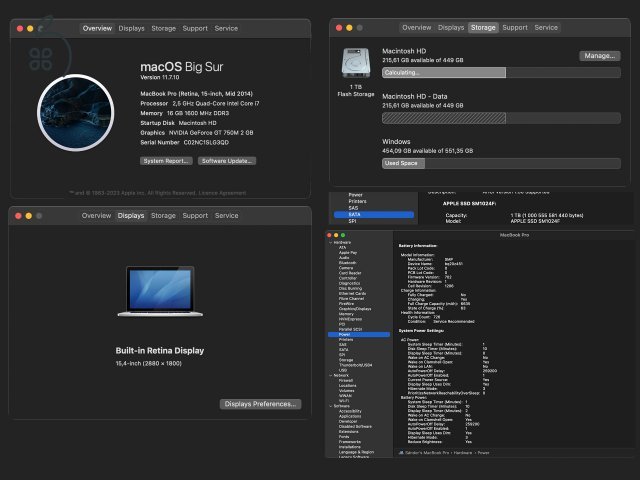The width and height of the screenshot is (640, 480).
Task: Select NVMExpress in the sidebar
Action: pyautogui.click(x=350, y=319)
